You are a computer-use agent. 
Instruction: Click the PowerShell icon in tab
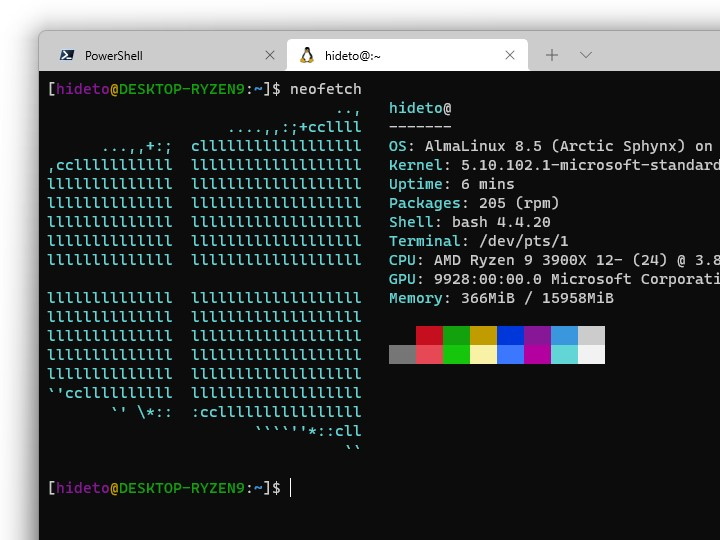[x=67, y=56]
